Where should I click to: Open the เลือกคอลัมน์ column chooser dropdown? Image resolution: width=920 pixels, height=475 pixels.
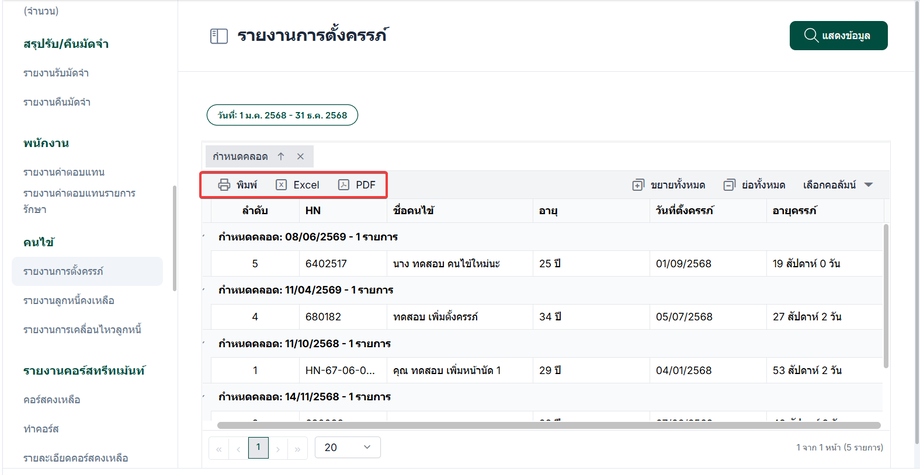tap(838, 185)
